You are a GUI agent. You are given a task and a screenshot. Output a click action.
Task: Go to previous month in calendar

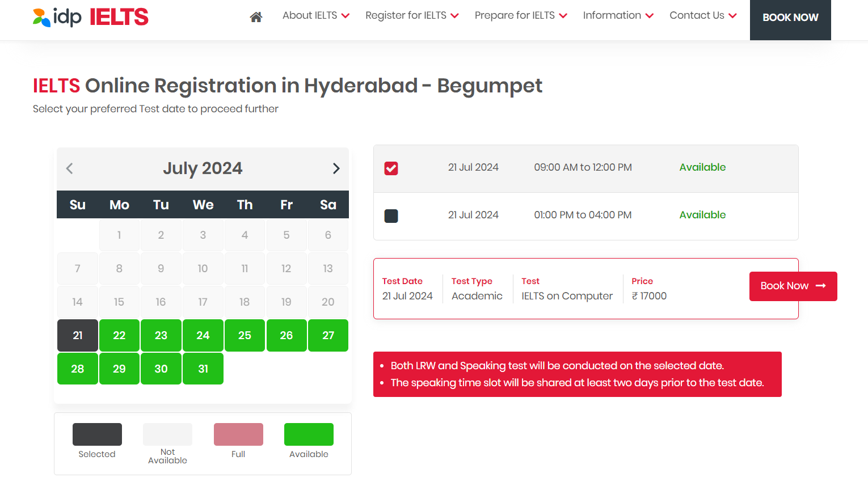pos(70,168)
